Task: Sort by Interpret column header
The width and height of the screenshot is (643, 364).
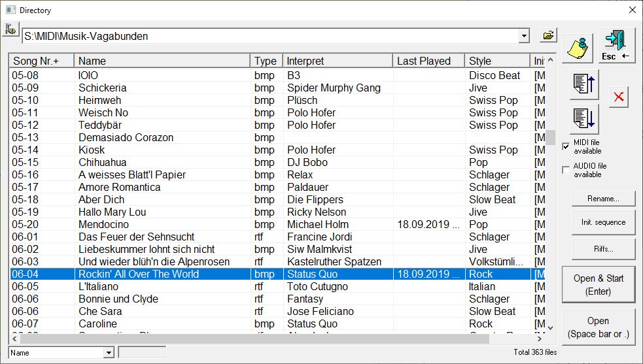Action: click(x=338, y=61)
